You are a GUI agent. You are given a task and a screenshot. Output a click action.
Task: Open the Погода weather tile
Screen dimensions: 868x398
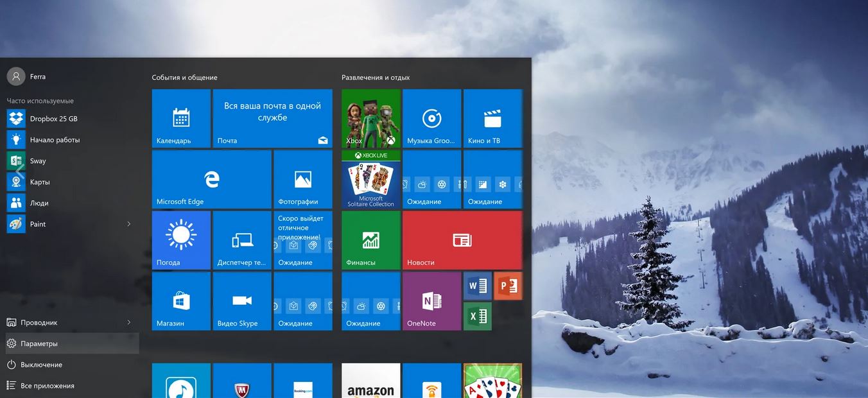pos(181,240)
